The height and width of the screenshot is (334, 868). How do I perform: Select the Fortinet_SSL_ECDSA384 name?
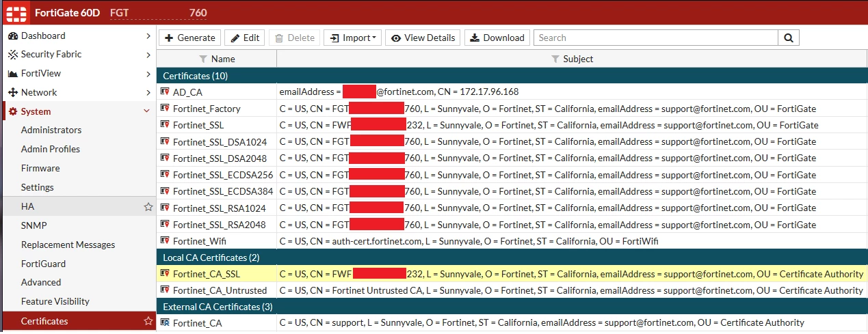[x=223, y=191]
